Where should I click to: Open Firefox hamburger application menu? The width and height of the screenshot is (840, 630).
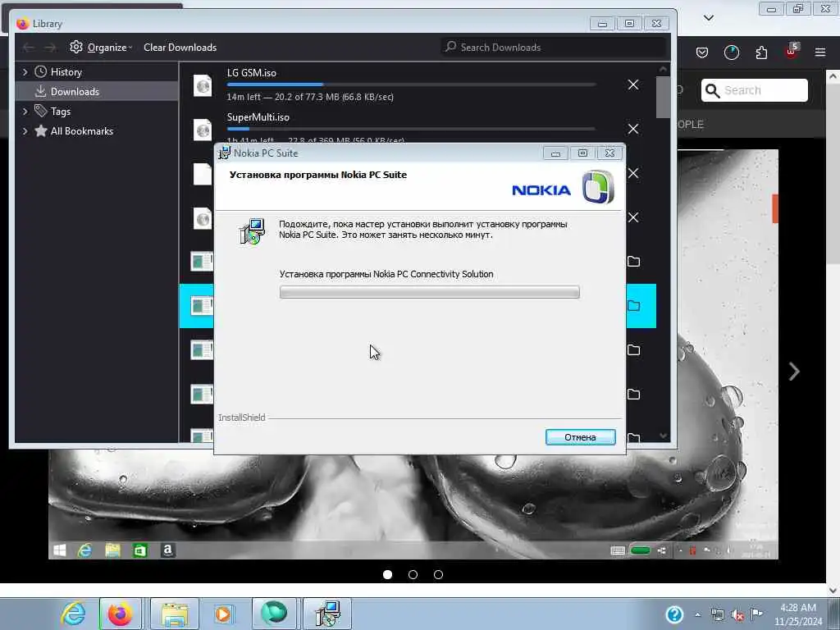click(820, 52)
